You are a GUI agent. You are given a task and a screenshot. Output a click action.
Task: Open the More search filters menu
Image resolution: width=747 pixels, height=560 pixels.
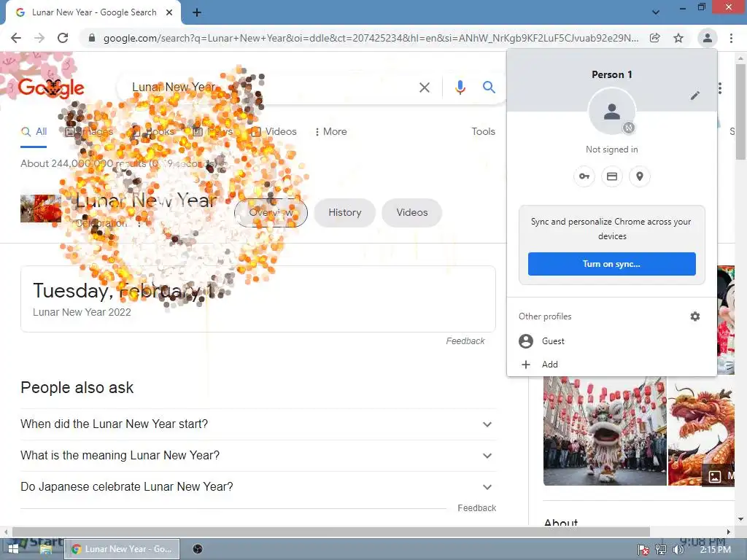tap(330, 132)
